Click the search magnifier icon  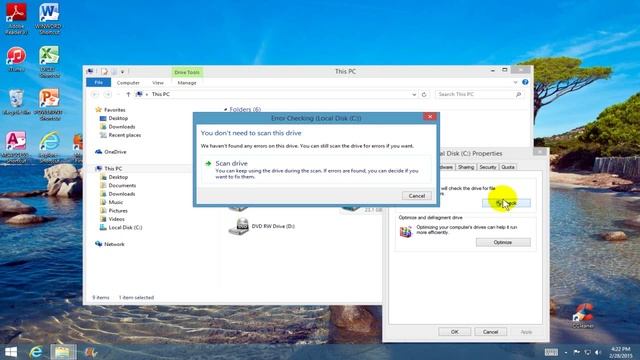[x=518, y=94]
